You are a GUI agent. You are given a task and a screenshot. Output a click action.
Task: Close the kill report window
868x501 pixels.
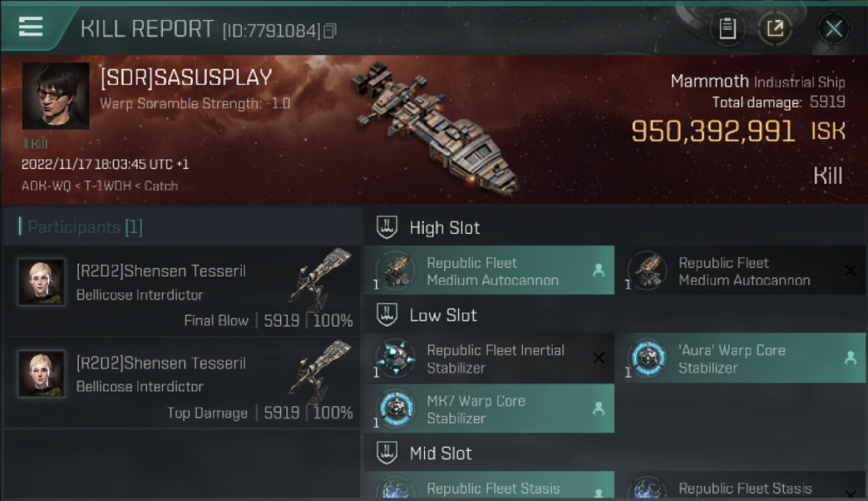click(833, 29)
